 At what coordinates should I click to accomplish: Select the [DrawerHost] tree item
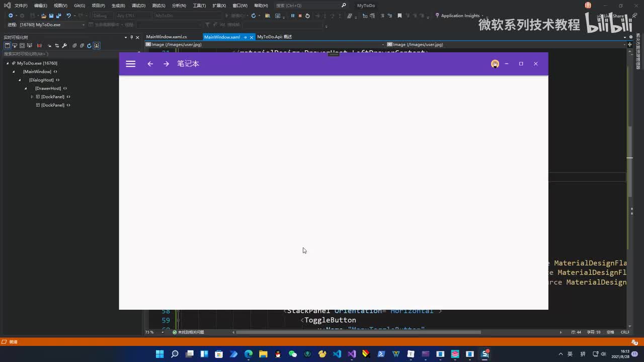point(48,88)
